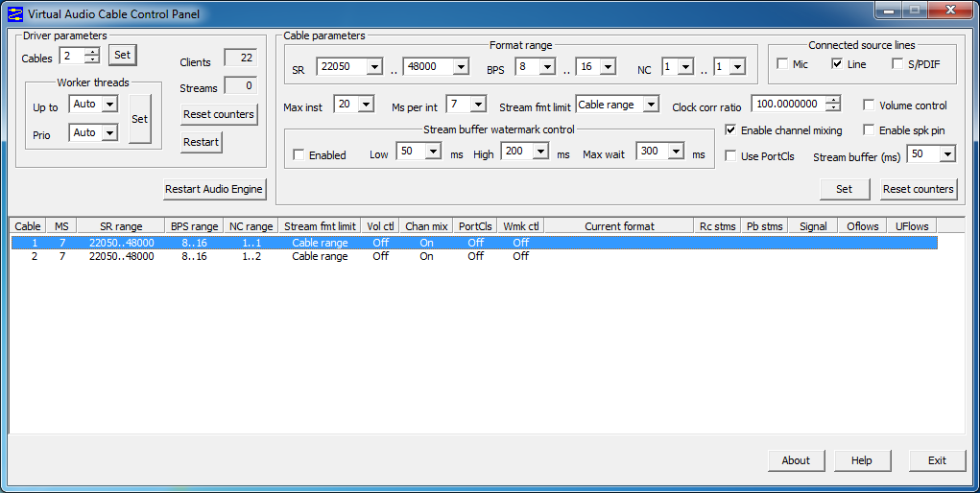Viewport: 980px width, 493px height.
Task: Click Cable parameters Reset counters button
Action: (919, 189)
